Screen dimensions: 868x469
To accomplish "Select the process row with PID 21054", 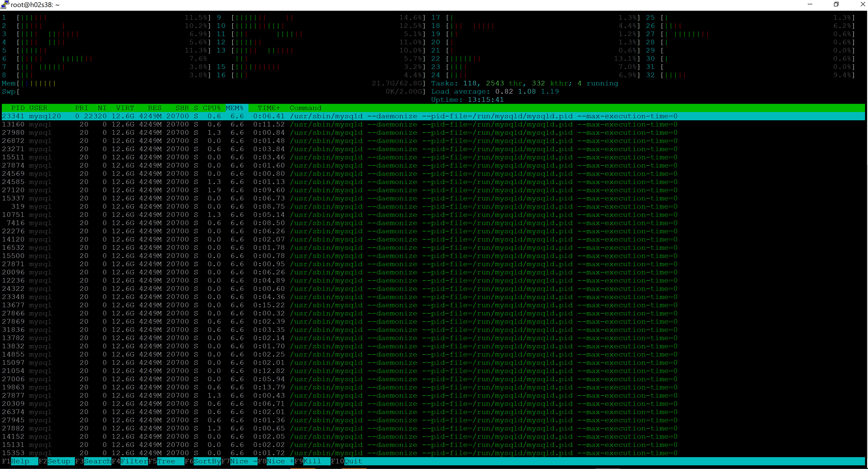I will tap(433, 371).
